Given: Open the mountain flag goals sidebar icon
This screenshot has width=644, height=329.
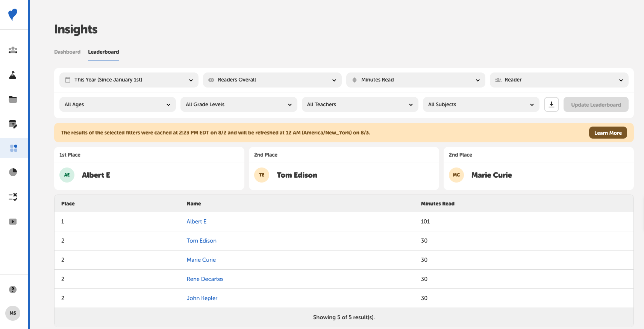Looking at the screenshot, I should click(x=13, y=75).
